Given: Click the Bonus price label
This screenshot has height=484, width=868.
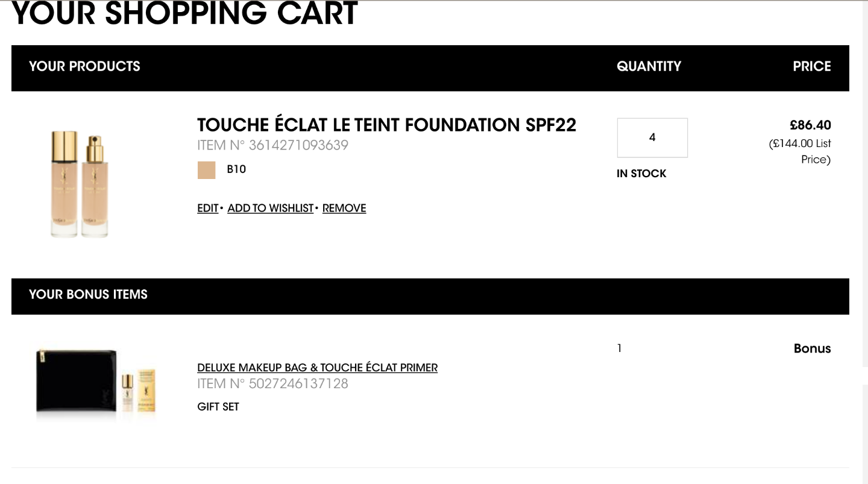Looking at the screenshot, I should (812, 348).
